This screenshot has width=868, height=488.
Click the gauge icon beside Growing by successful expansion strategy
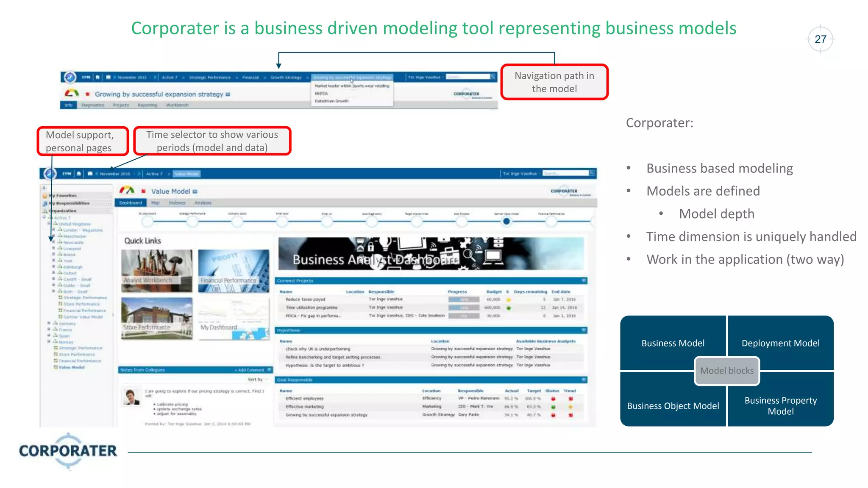(72, 93)
